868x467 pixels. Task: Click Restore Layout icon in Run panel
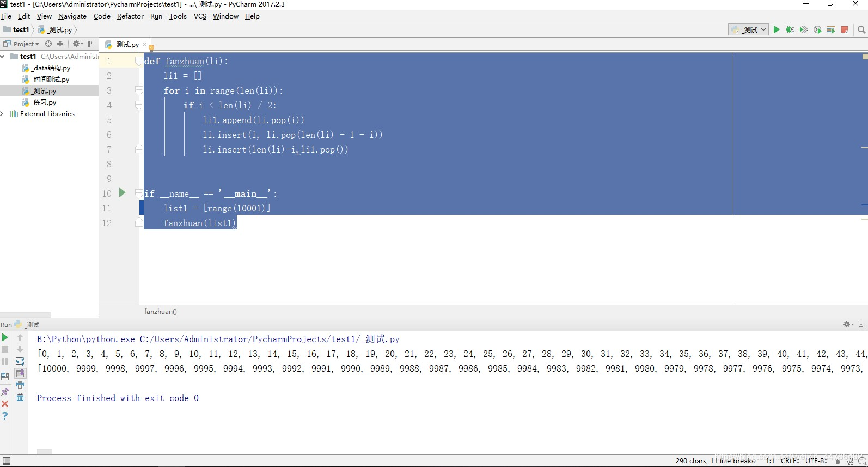[x=5, y=377]
